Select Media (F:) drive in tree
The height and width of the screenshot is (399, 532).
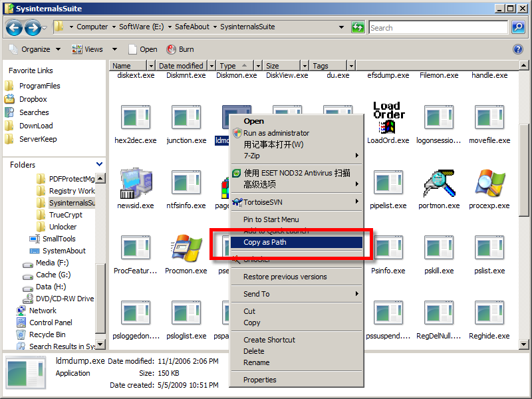[46, 263]
